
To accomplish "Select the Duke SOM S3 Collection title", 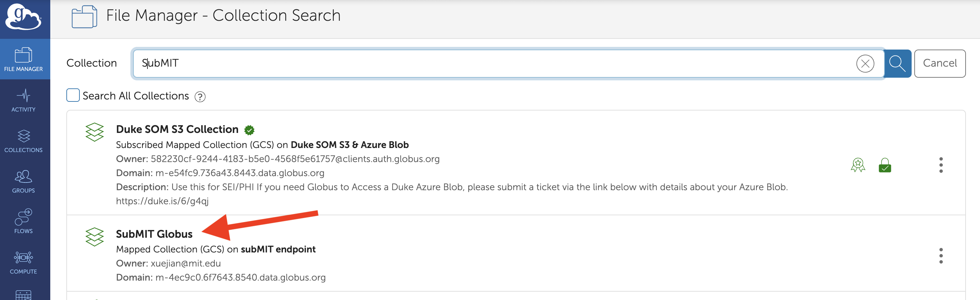I will click(x=177, y=129).
